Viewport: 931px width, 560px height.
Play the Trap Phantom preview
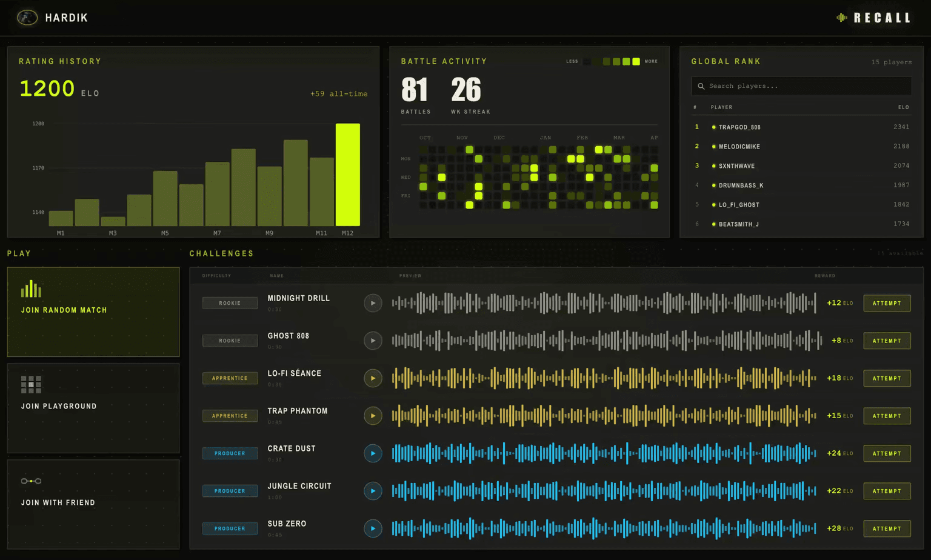373,416
